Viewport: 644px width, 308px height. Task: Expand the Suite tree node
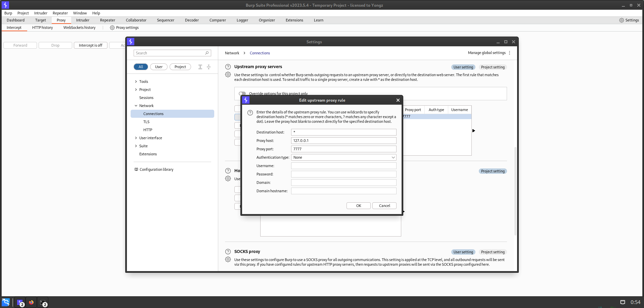[x=136, y=146]
